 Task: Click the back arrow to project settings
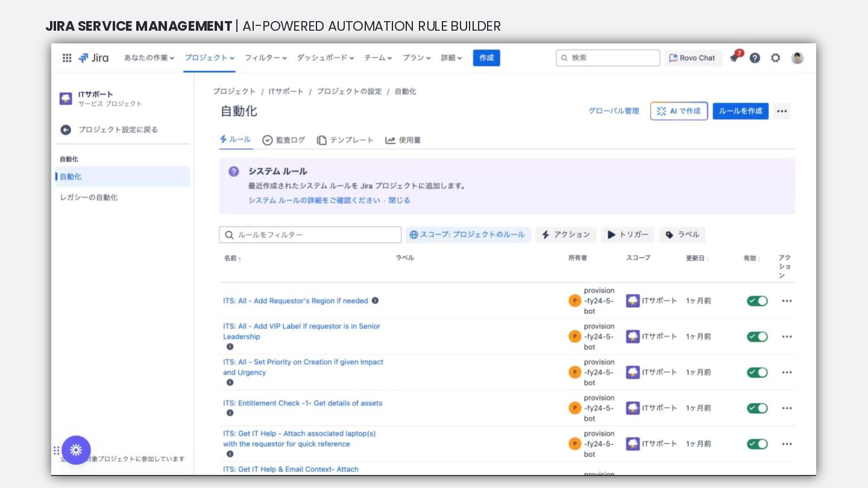coord(66,130)
